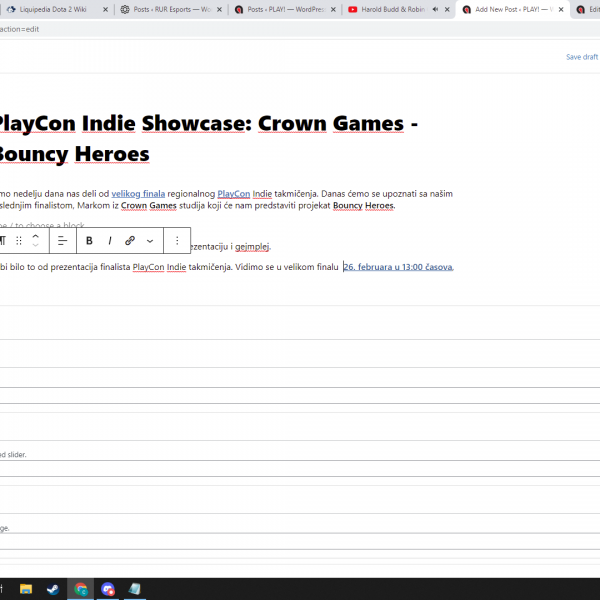The height and width of the screenshot is (600, 600).
Task: Open 'velikog finala' link
Action: [138, 194]
